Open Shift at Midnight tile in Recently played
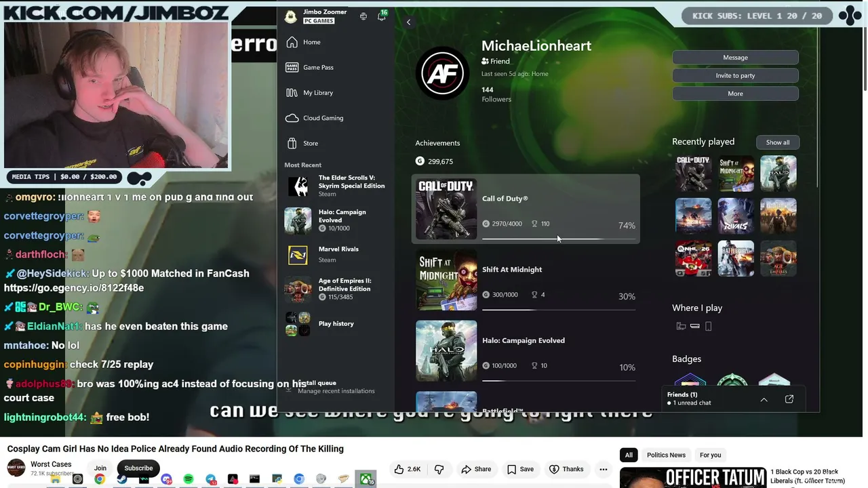 736,174
